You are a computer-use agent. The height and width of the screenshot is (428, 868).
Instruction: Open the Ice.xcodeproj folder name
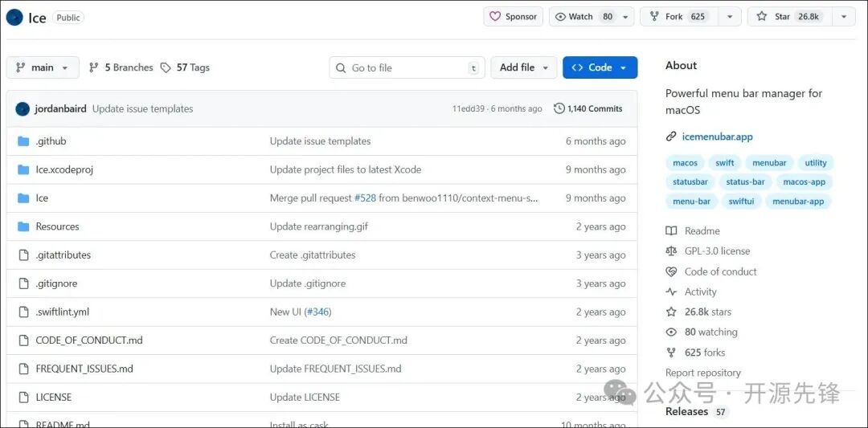click(64, 169)
